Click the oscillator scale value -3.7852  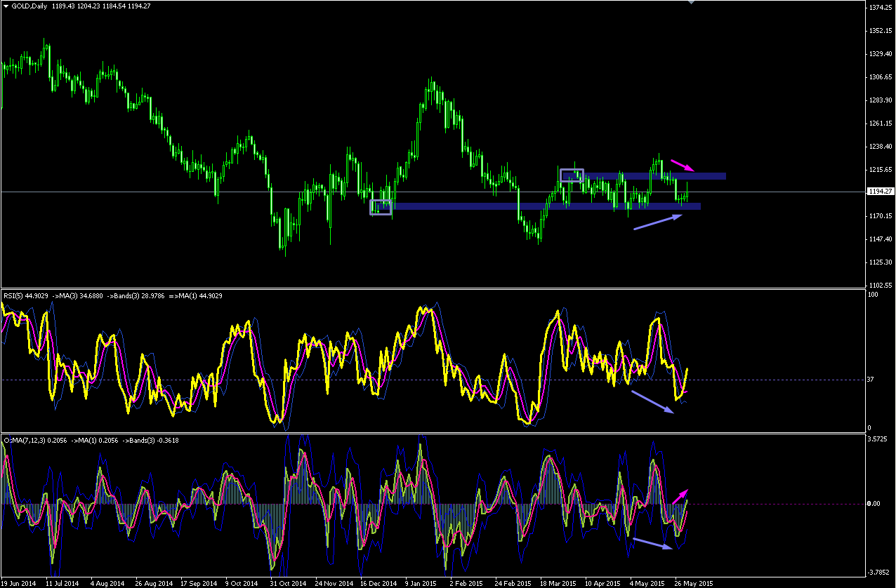tap(880, 571)
